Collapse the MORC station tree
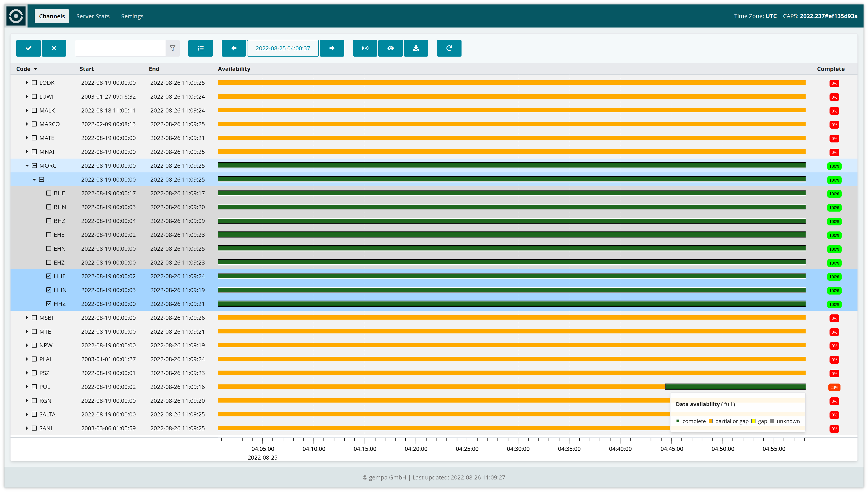This screenshot has width=868, height=492. [27, 165]
